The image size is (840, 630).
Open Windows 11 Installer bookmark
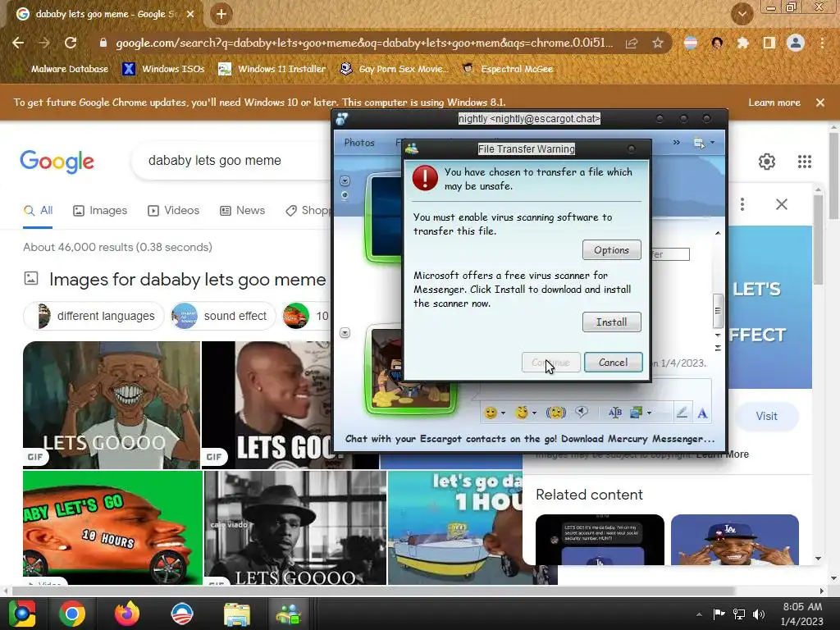point(272,69)
